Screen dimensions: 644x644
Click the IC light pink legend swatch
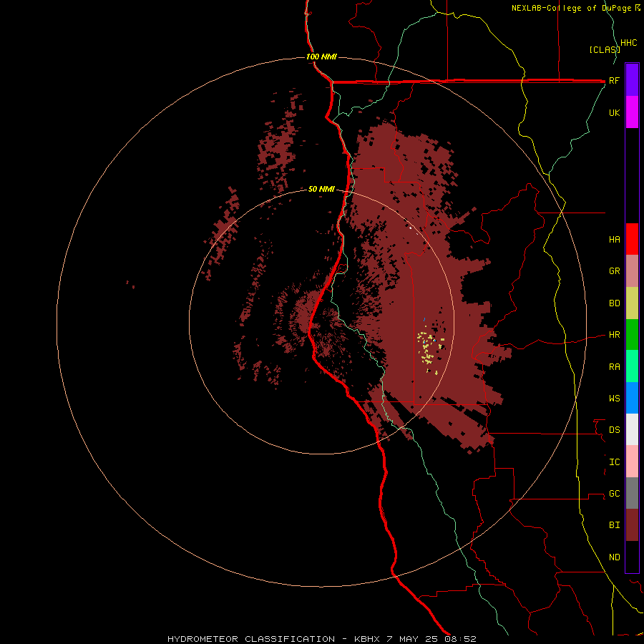632,462
